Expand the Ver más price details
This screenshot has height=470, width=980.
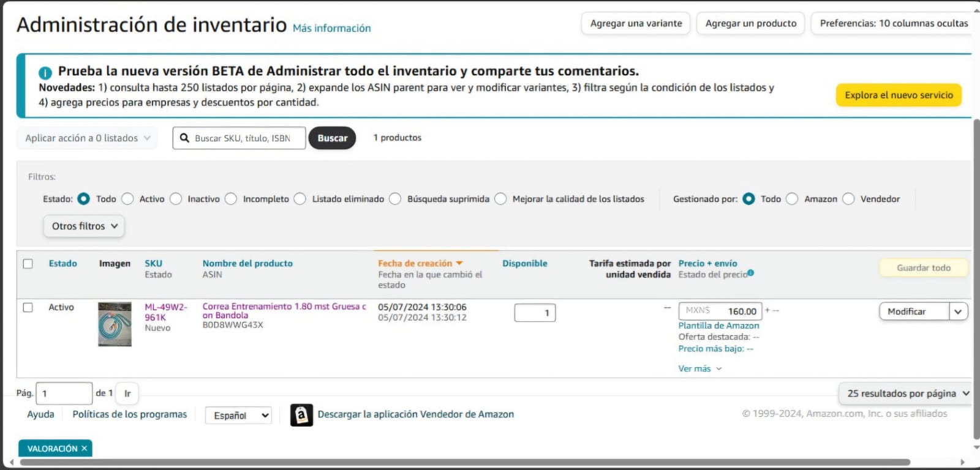click(x=700, y=369)
